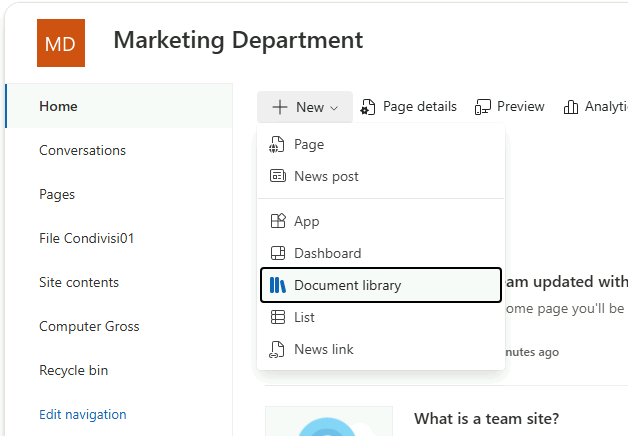Image resolution: width=628 pixels, height=436 pixels.
Task: Click the plus icon on New
Action: pyautogui.click(x=280, y=107)
